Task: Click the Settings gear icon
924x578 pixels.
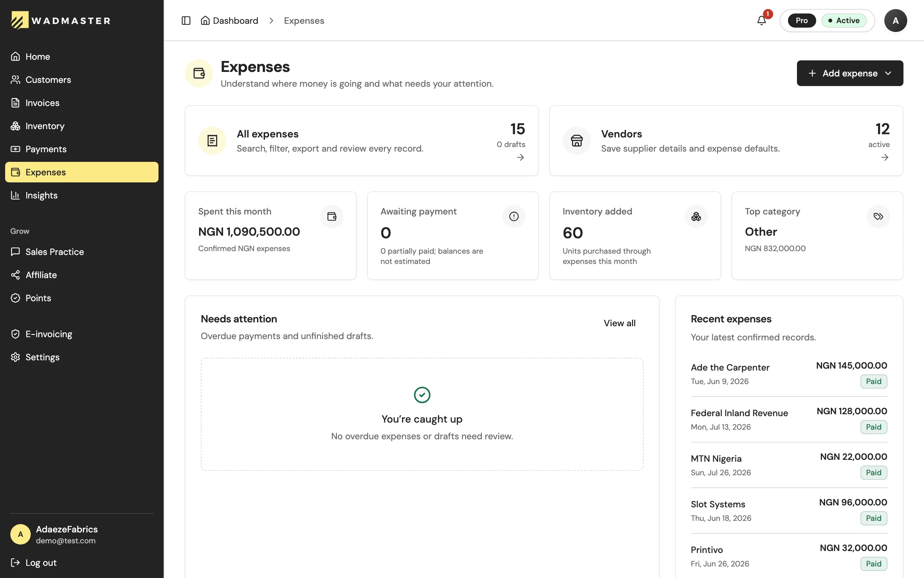Action: click(x=15, y=357)
